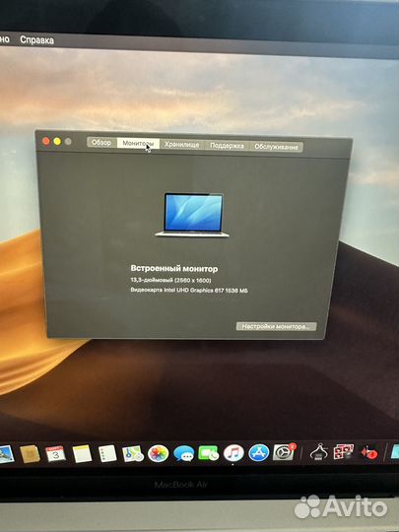Viewport: 399px width, 532px height.
Task: Close the About This Mac window
Action: tap(45, 141)
